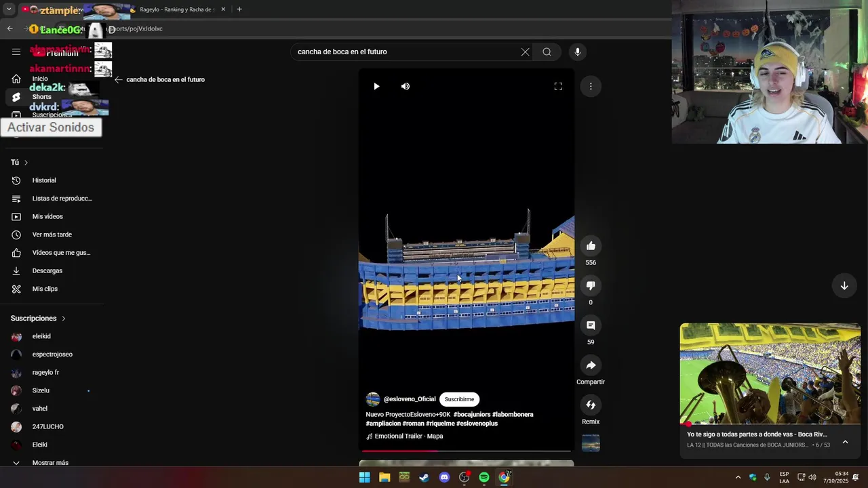Click the YouTube search magnifier button
The width and height of the screenshot is (868, 488).
point(547,52)
